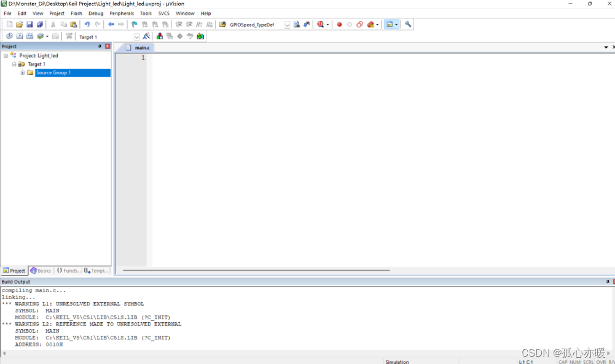Viewport: 615px width, 364px height.
Task: Insert a breakpoint with the red dot icon
Action: coord(339,25)
